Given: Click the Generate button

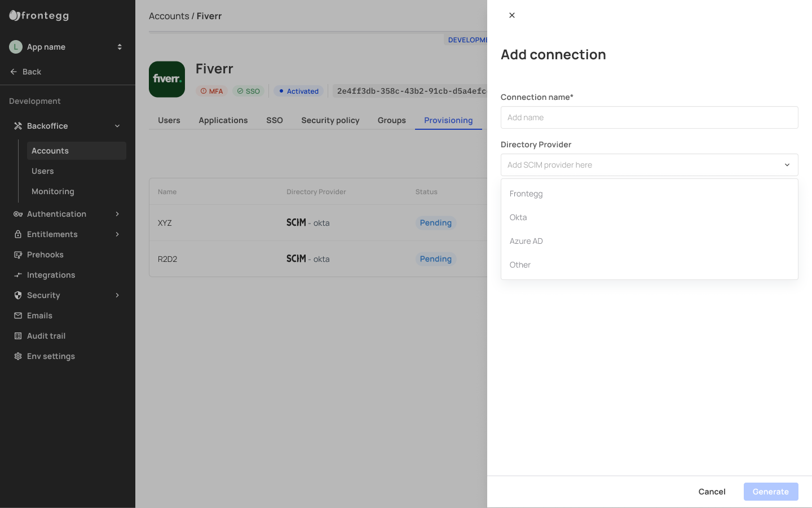Looking at the screenshot, I should (771, 492).
